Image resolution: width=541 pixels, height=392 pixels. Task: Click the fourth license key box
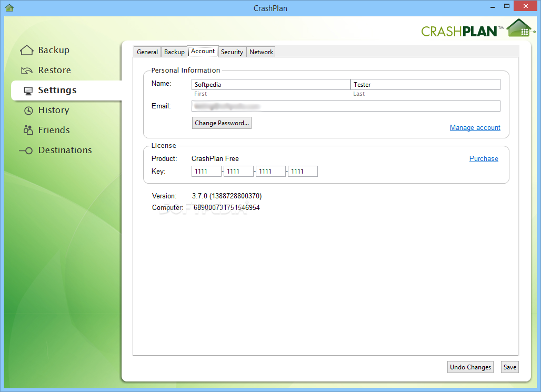click(x=303, y=171)
